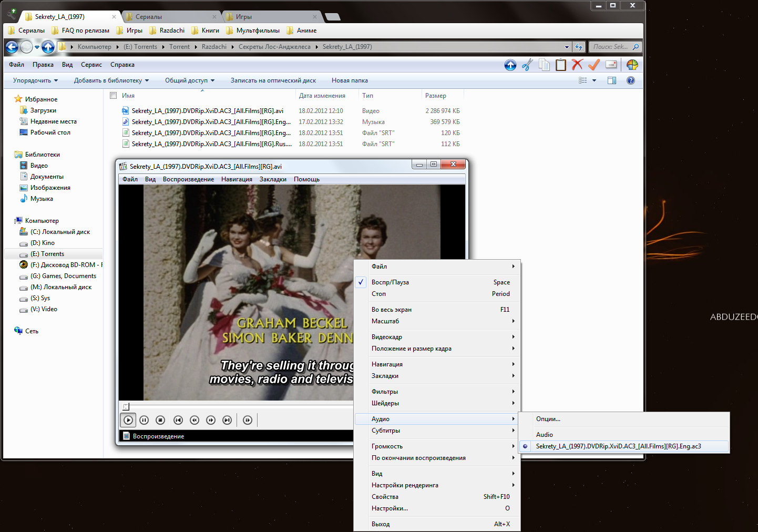Open Свойства in the context menu
Image resolution: width=758 pixels, height=532 pixels.
(x=437, y=497)
